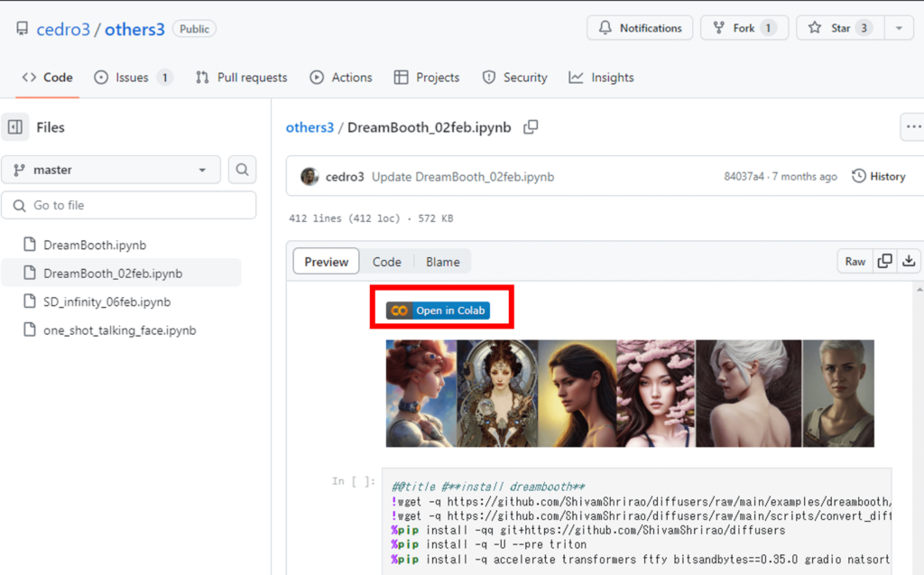
Task: Focus the Go to file field
Action: click(128, 205)
